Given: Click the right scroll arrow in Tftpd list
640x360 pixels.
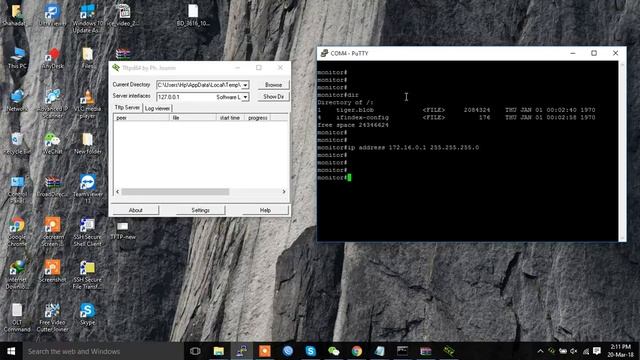Looking at the screenshot, I should (284, 192).
